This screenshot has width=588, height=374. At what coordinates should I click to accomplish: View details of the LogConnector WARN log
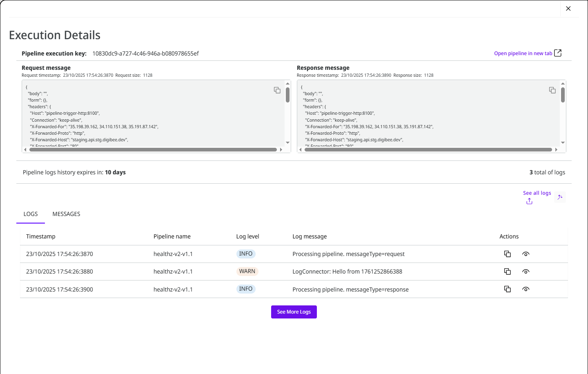pos(526,272)
